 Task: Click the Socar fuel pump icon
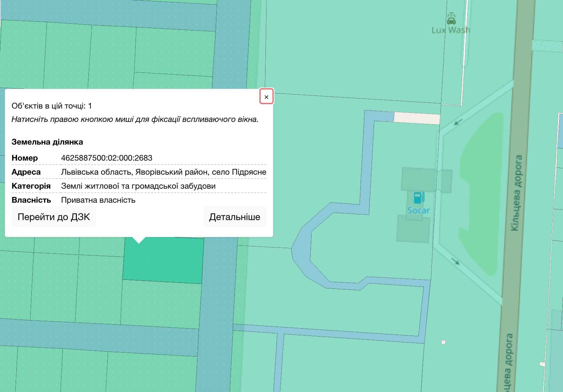418,198
